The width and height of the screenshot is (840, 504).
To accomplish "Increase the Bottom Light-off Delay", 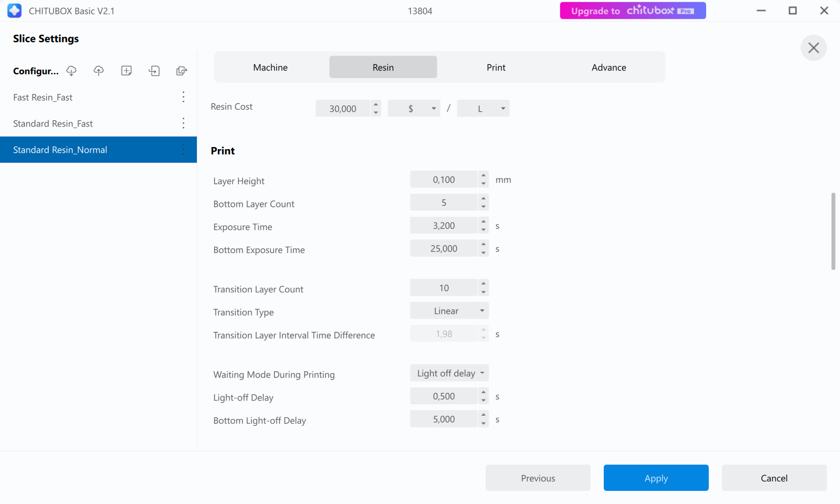I will pos(484,415).
